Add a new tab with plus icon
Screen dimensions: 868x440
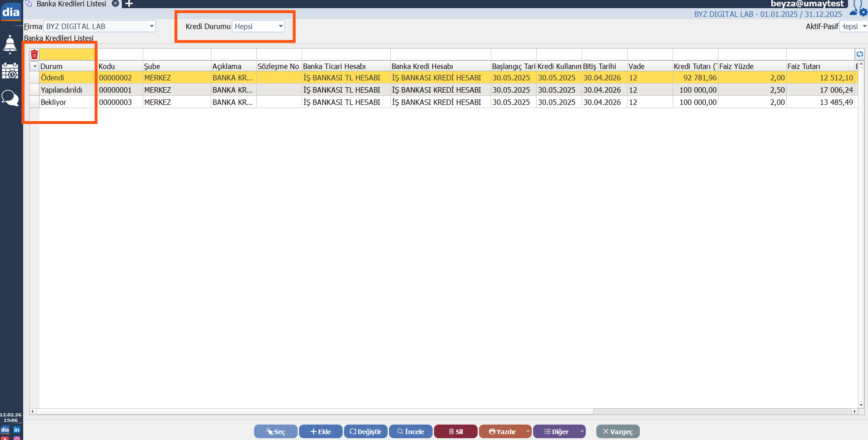coord(129,4)
